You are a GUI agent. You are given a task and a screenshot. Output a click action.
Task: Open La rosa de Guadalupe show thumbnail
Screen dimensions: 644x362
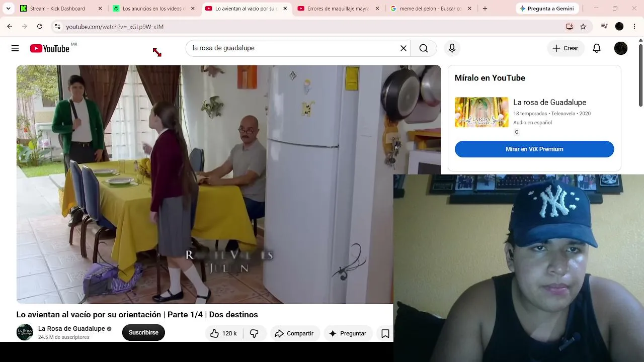click(x=481, y=112)
